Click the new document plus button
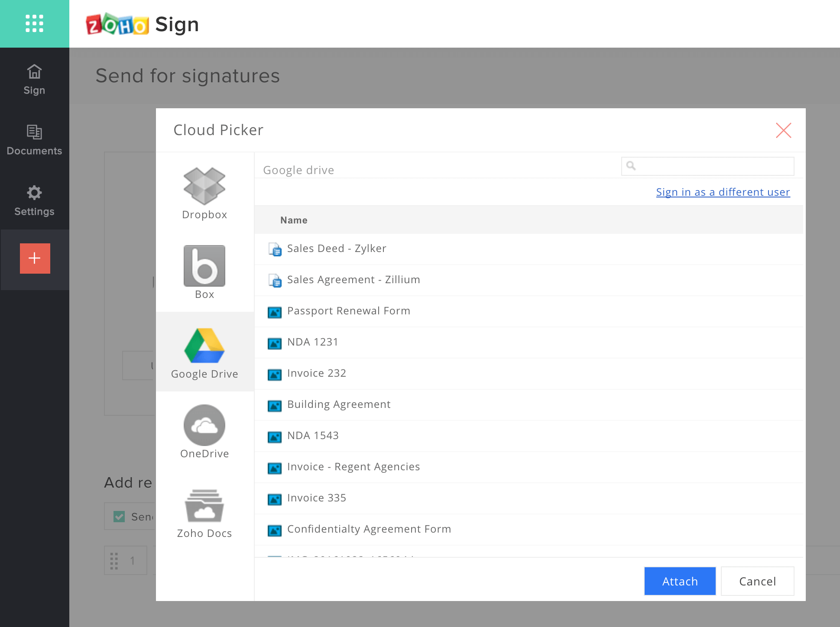 click(x=34, y=258)
